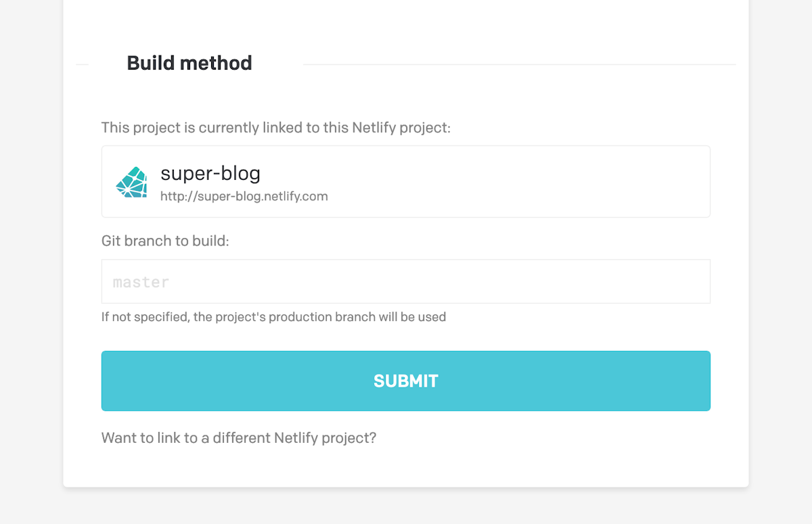The height and width of the screenshot is (524, 812).
Task: Click the Build method section heading
Action: tap(189, 63)
